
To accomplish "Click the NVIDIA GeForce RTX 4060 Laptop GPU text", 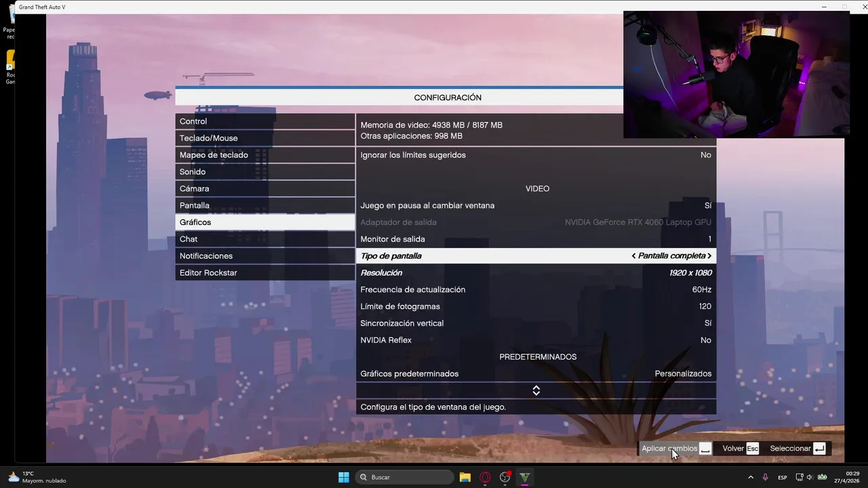I will pos(638,222).
